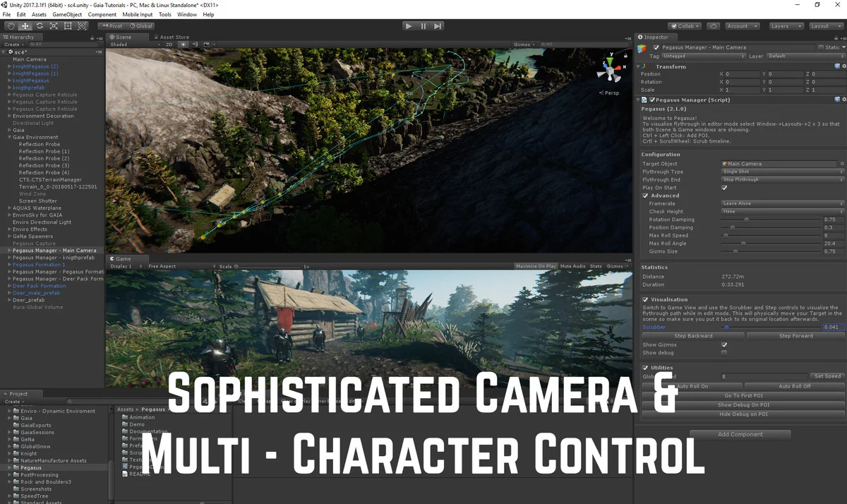Enable the Play On Start checkbox
Viewport: 847px width, 504px height.
click(x=724, y=188)
